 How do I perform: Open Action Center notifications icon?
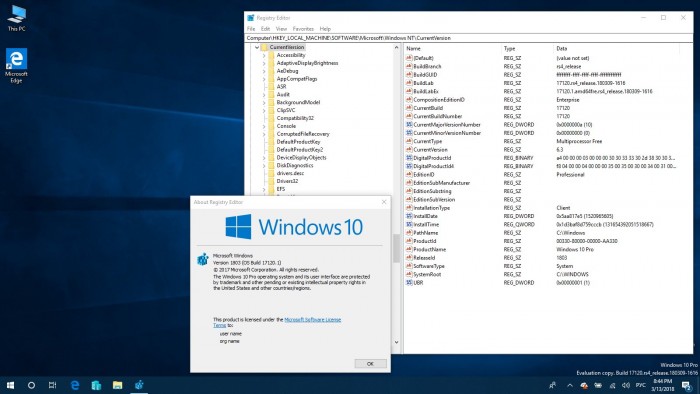(687, 385)
